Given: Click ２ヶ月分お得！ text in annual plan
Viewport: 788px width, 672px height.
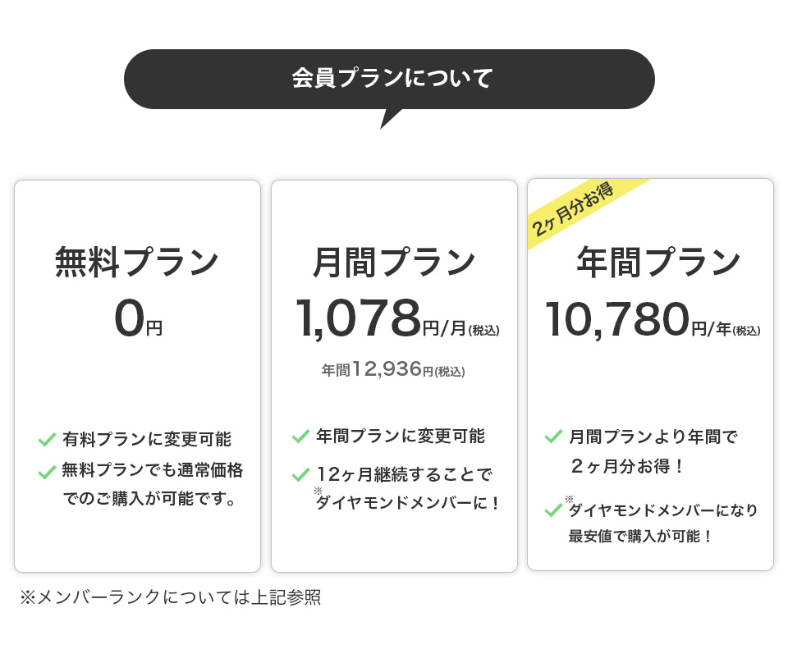Looking at the screenshot, I should coord(627,466).
